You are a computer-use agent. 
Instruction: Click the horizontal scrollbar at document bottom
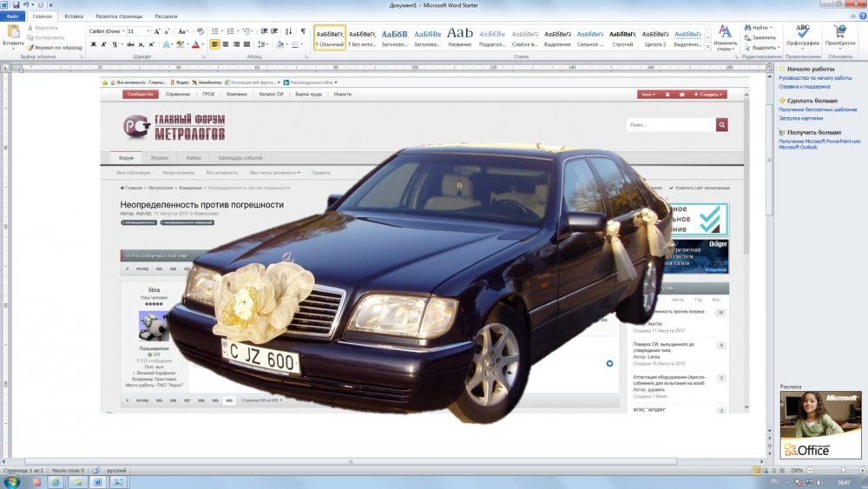351,461
